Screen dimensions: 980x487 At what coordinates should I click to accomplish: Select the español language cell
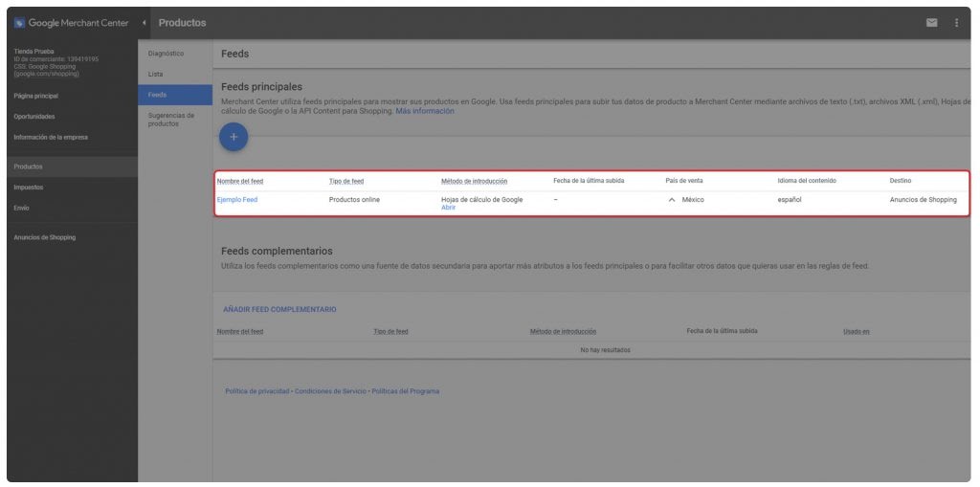point(790,200)
